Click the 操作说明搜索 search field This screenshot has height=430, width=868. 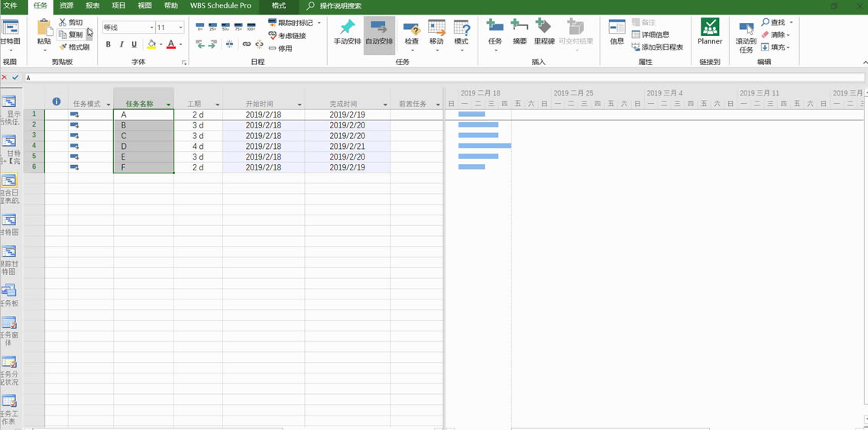340,6
